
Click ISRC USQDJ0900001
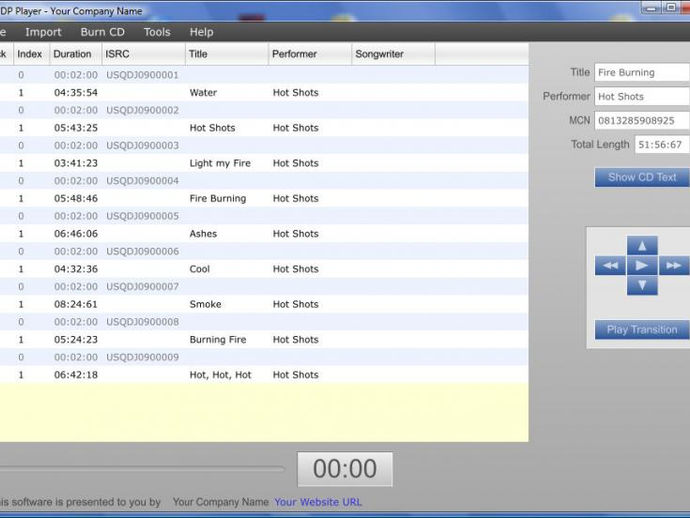143,75
